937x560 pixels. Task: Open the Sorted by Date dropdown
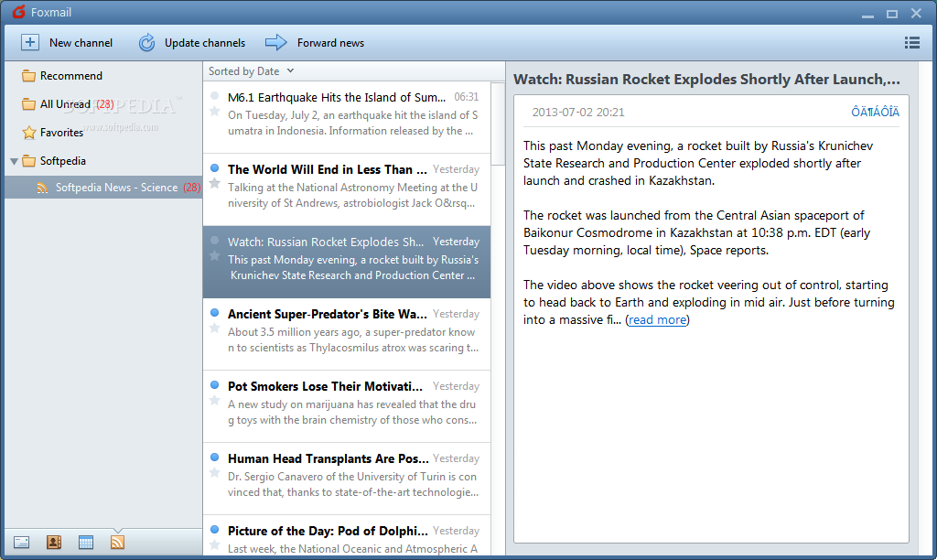251,71
